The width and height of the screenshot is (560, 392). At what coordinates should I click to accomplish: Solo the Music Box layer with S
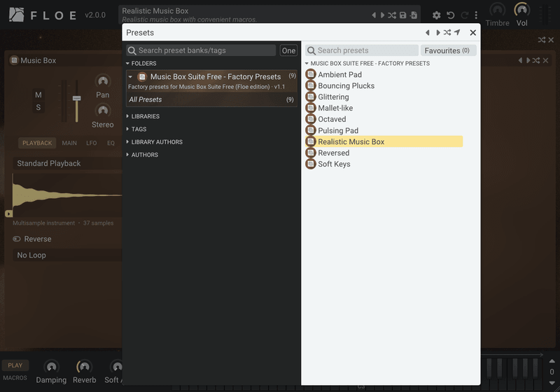38,107
